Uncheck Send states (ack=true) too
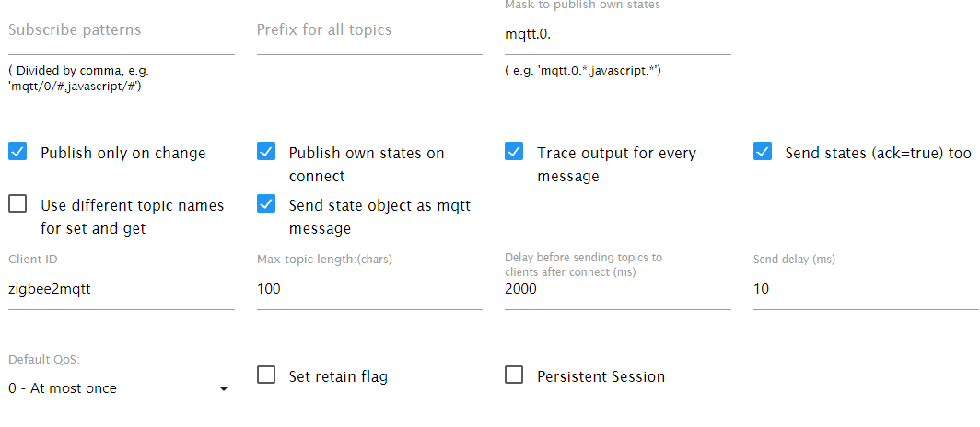980x427 pixels. pos(763,152)
